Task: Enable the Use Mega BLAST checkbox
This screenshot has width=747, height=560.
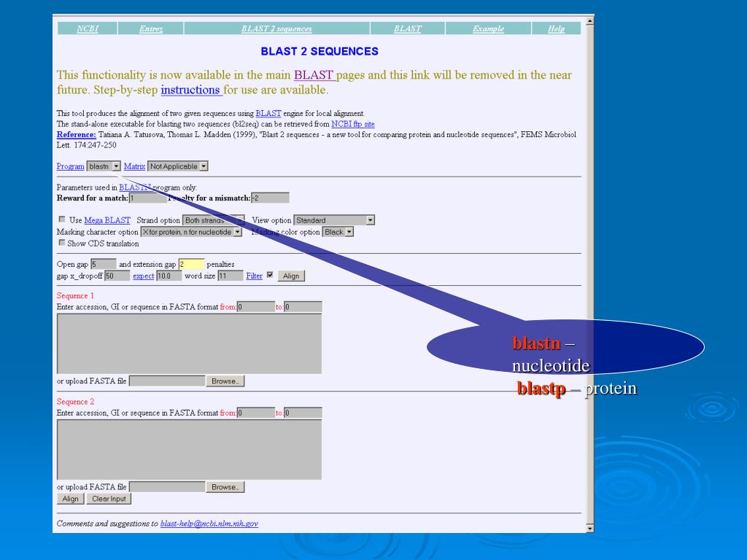Action: coord(62,219)
